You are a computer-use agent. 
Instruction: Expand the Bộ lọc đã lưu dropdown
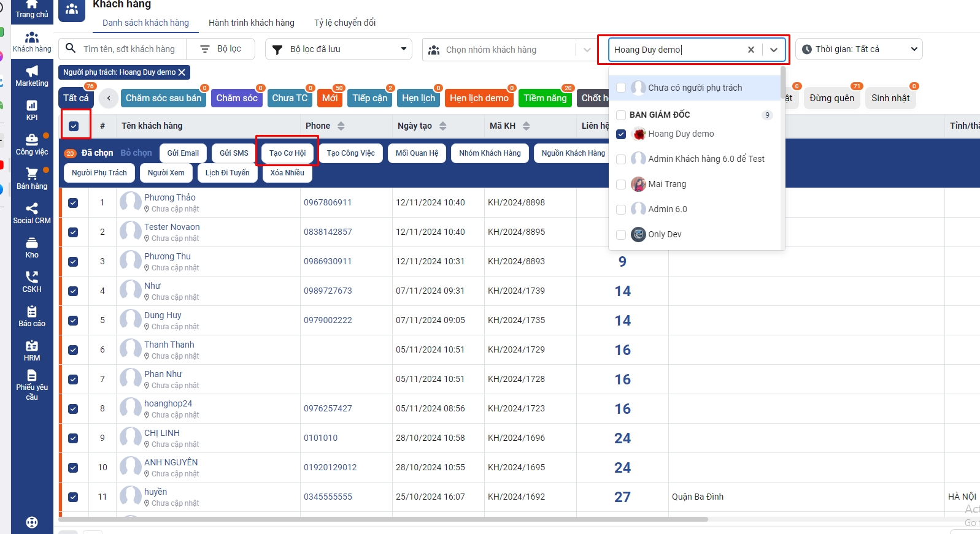pos(338,49)
